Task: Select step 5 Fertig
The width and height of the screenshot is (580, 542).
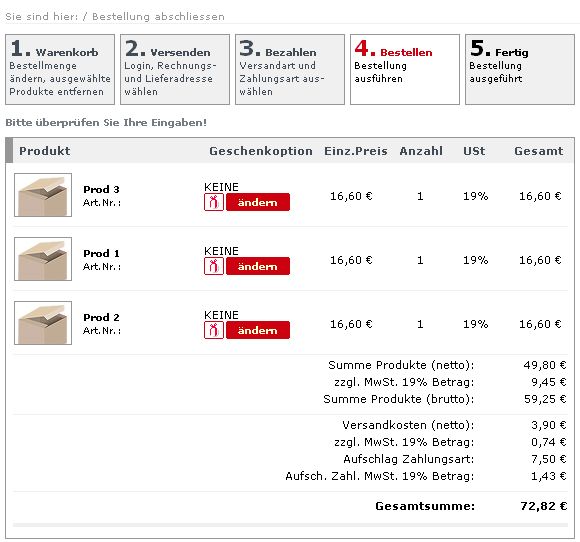Action: [520, 70]
